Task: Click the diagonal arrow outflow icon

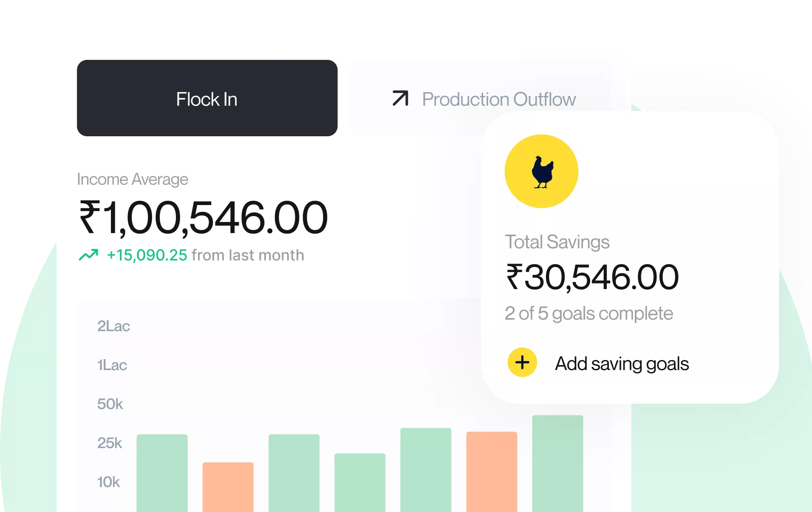Action: [400, 98]
